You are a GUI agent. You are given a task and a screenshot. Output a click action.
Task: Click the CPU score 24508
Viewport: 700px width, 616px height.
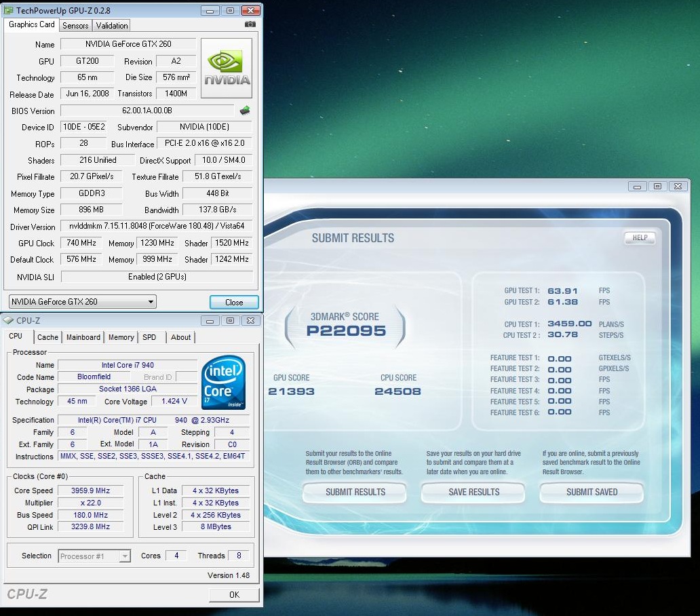point(397,391)
